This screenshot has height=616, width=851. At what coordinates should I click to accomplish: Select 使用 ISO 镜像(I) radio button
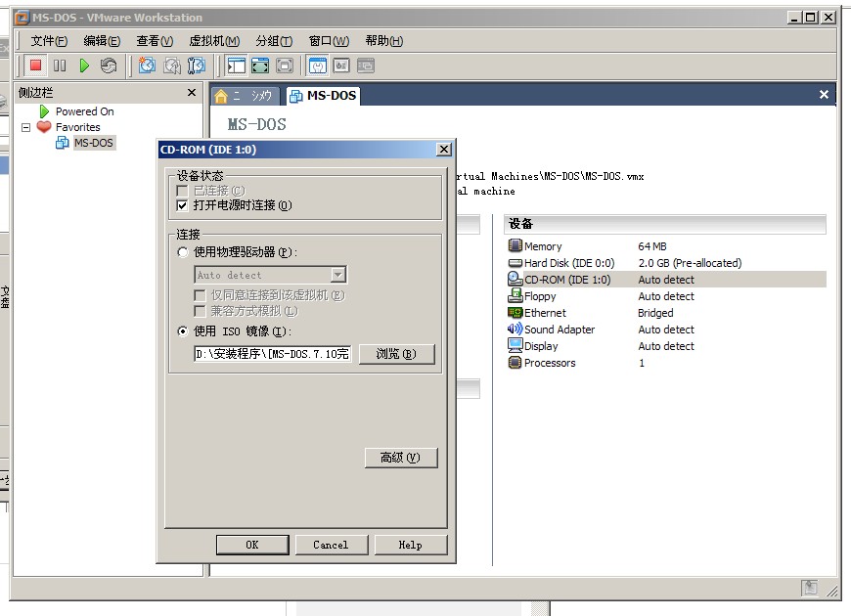(x=183, y=331)
